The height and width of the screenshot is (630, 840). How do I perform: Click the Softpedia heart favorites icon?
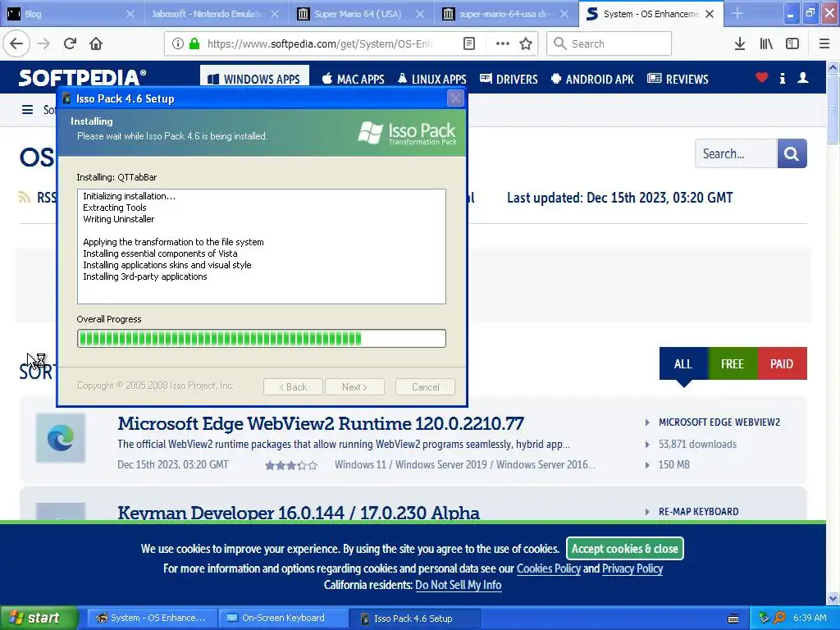click(x=761, y=78)
